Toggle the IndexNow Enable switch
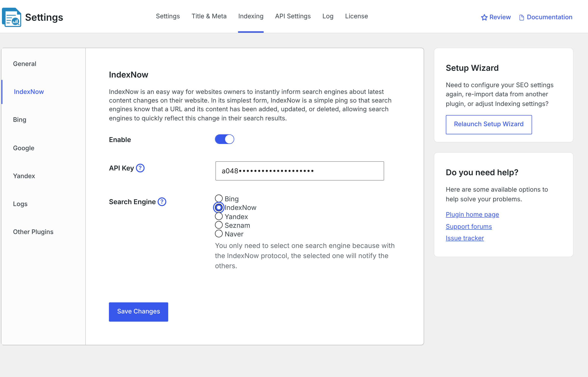This screenshot has height=377, width=588. coord(224,139)
